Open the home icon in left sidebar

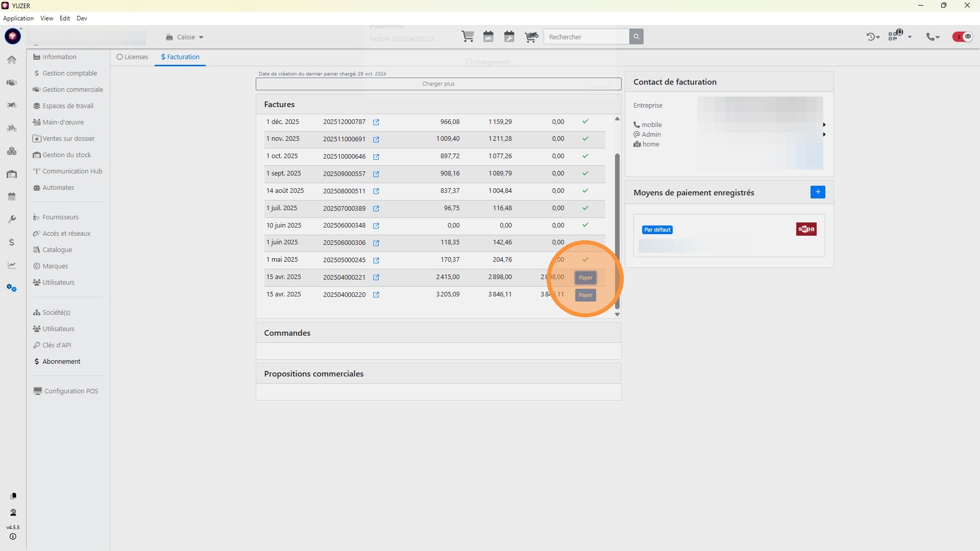tap(12, 60)
